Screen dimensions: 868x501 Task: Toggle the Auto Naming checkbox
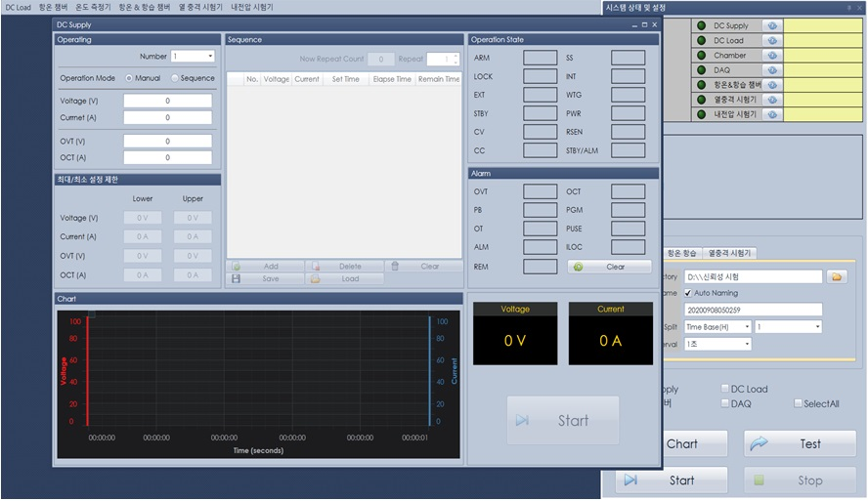point(688,293)
